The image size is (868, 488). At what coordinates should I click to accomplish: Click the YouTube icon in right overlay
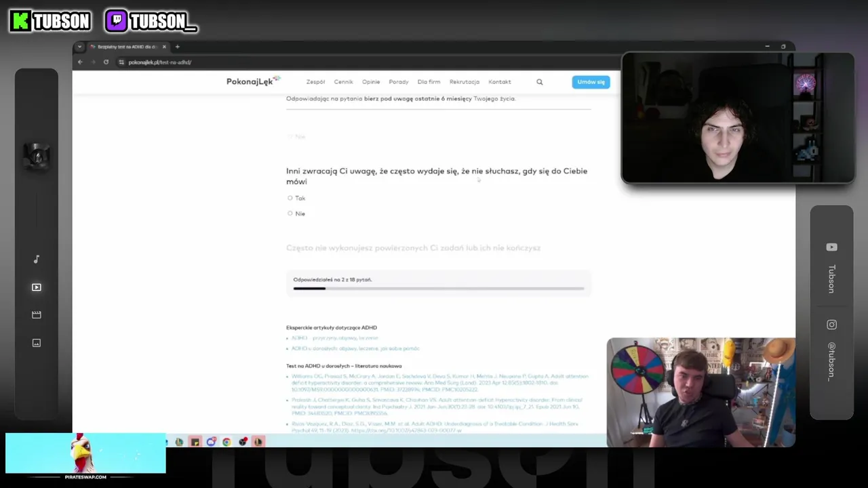831,247
